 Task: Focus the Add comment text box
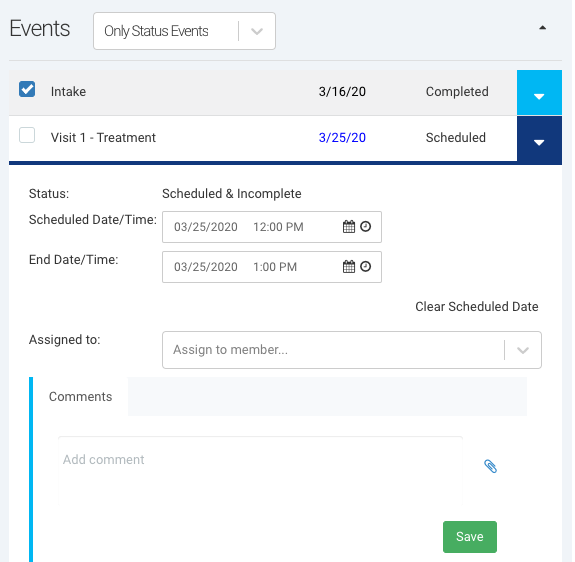(260, 471)
